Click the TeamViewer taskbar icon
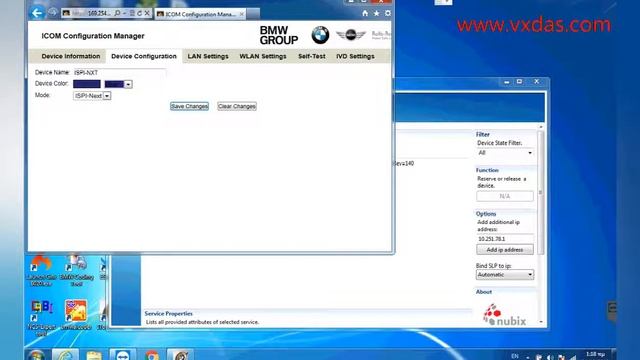Viewport: 640px width, 360px height. pyautogui.click(x=122, y=355)
